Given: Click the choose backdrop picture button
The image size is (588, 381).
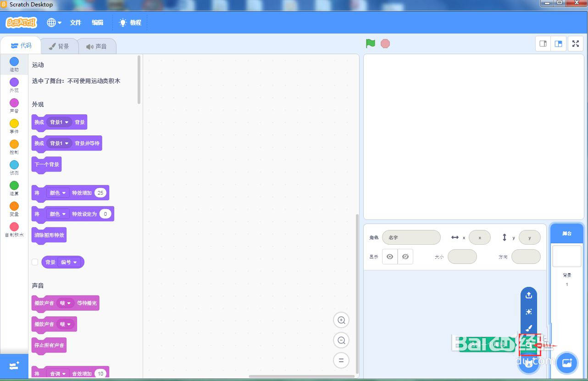Looking at the screenshot, I should (567, 363).
